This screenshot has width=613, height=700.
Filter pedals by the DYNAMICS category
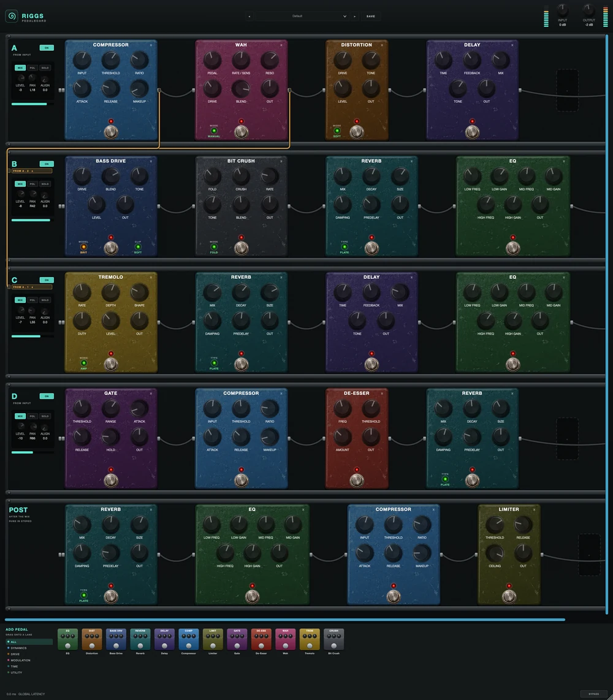point(29,648)
